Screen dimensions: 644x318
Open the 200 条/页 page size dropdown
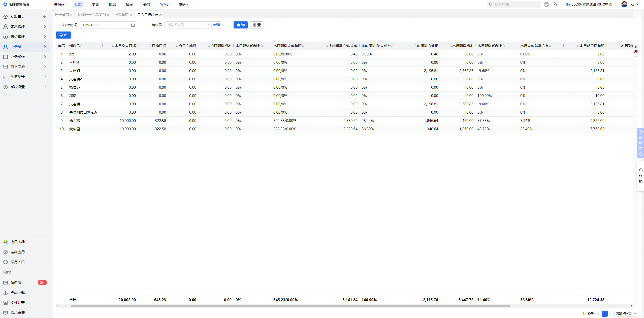click(x=626, y=314)
